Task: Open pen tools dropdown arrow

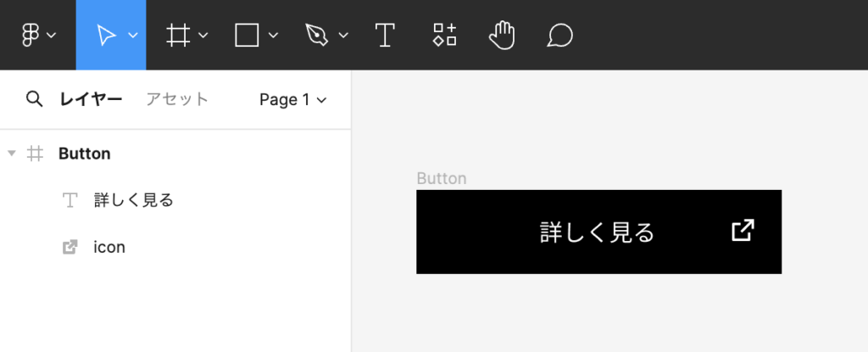Action: tap(342, 36)
